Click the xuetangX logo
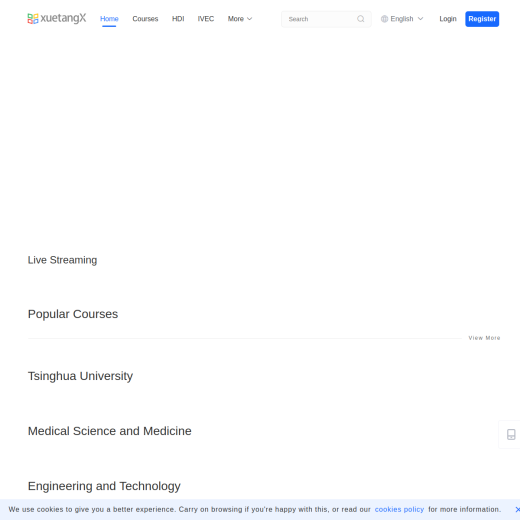The image size is (520, 520). pyautogui.click(x=57, y=18)
